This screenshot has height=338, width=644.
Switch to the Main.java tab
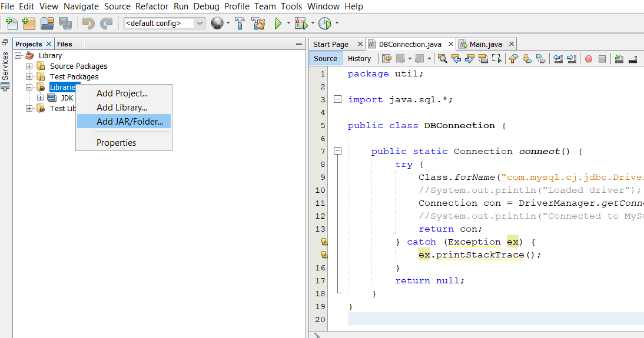(x=486, y=44)
